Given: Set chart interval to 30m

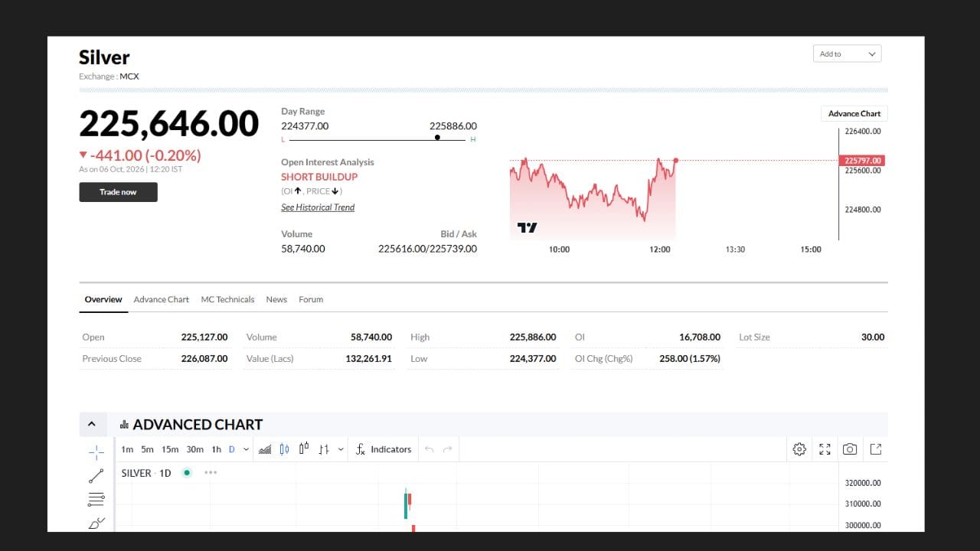Looking at the screenshot, I should [194, 449].
